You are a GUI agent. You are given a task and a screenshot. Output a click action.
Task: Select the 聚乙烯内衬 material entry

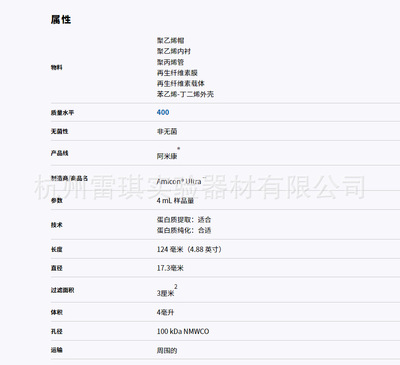click(x=174, y=51)
